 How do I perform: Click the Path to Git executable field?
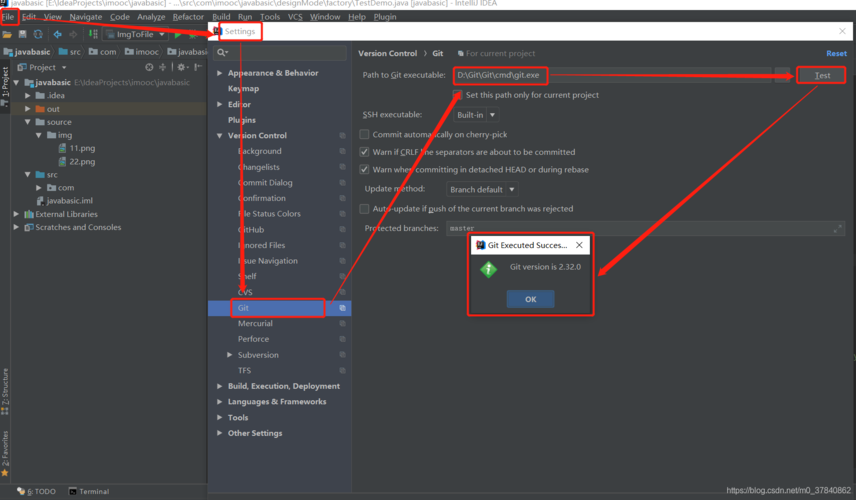point(612,75)
